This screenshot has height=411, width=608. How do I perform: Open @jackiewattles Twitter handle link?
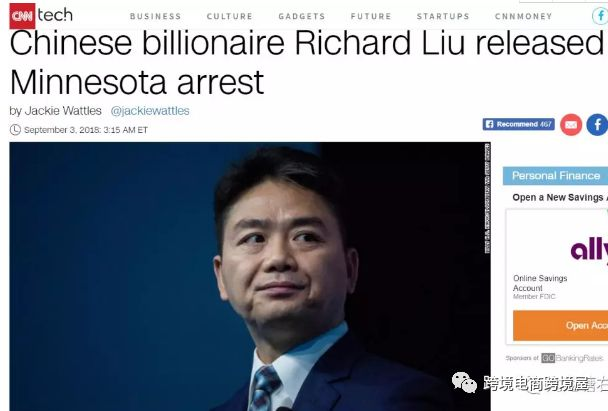click(x=150, y=111)
